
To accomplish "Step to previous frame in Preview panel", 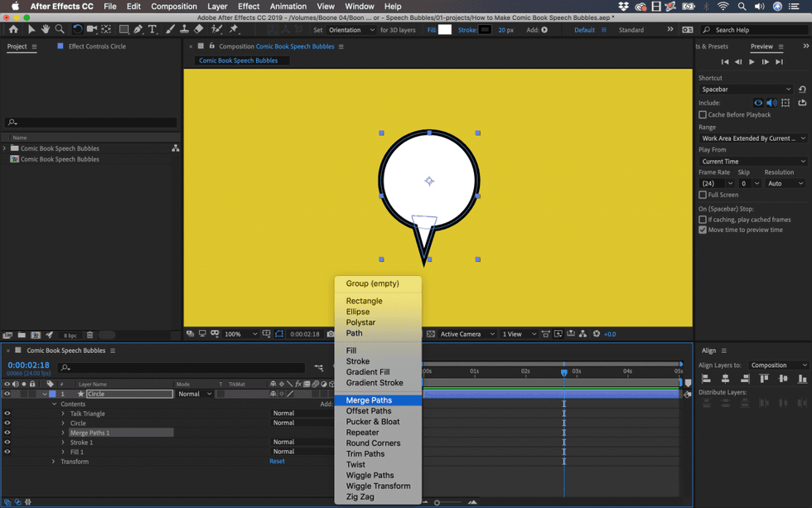I will point(738,61).
